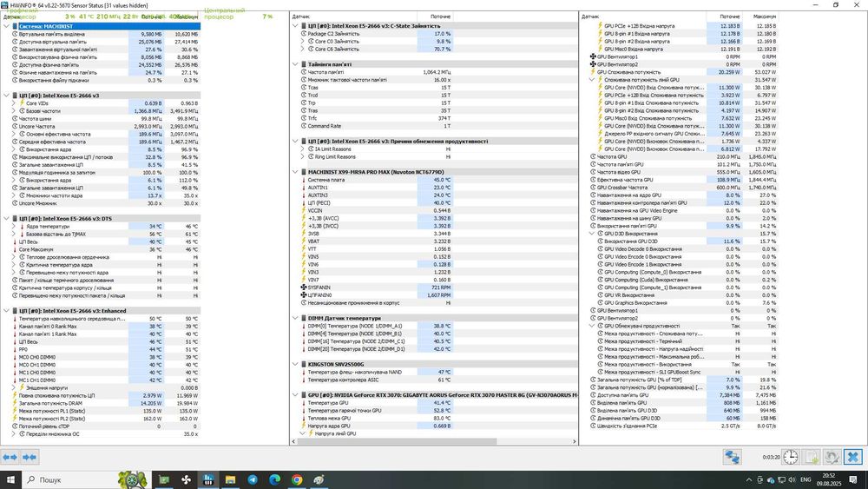Click the middle panel horizontal scrollbar thumb
This screenshot has width=868, height=489.
[397, 441]
